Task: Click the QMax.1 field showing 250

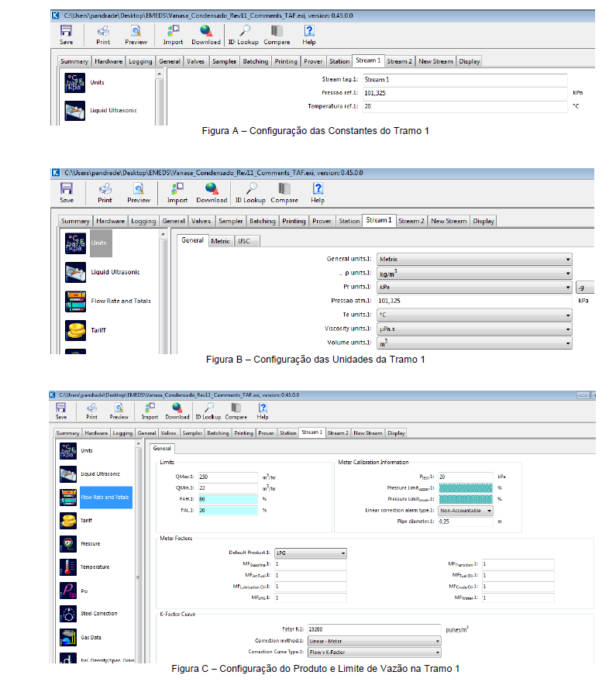Action: coord(228,477)
